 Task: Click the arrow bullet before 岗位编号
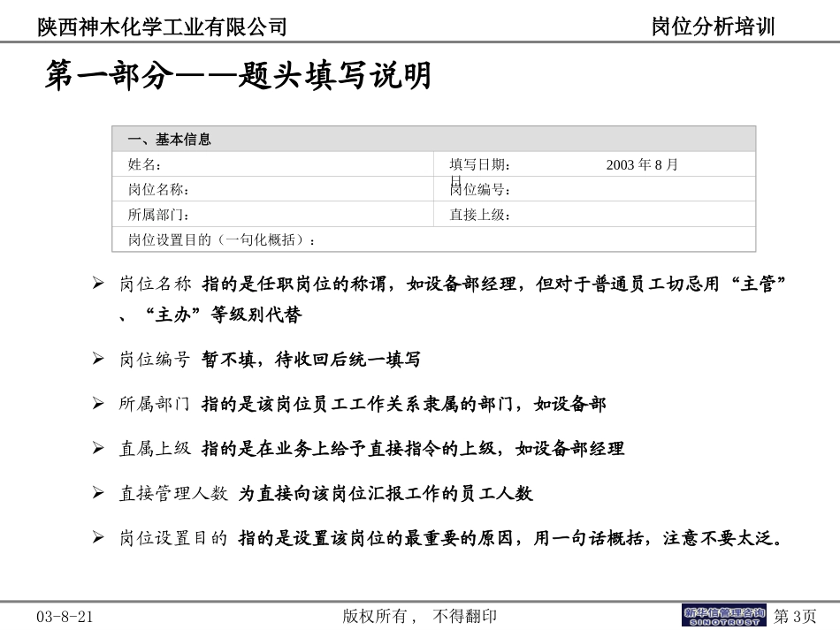point(98,358)
